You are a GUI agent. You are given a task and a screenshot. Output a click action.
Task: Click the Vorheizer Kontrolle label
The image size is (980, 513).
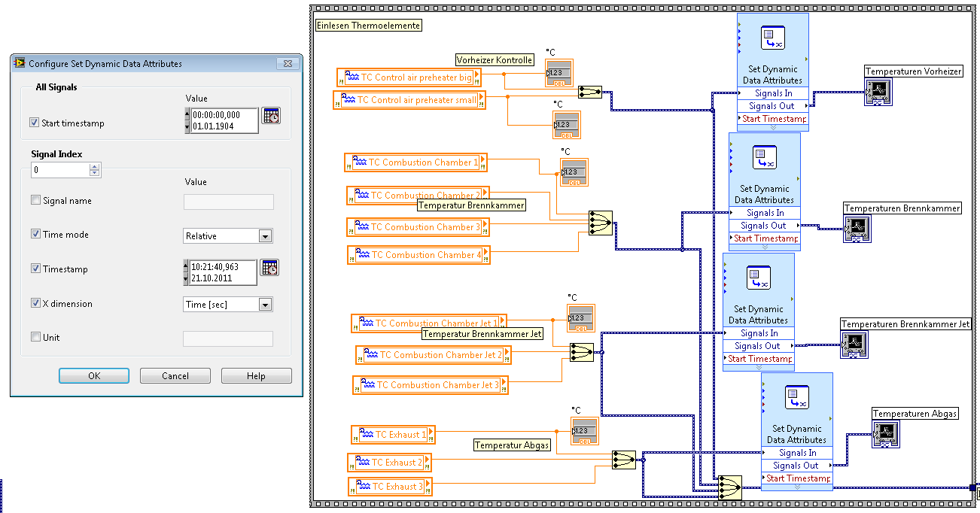click(495, 60)
